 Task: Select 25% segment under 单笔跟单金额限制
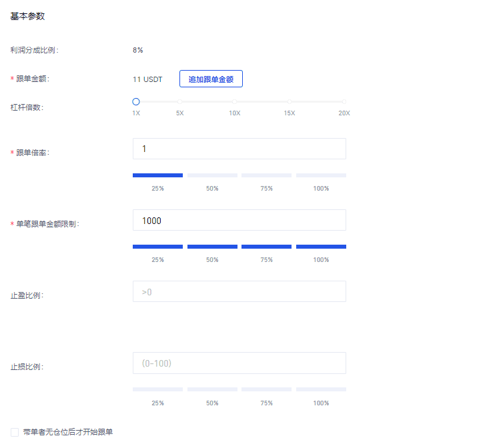point(157,247)
